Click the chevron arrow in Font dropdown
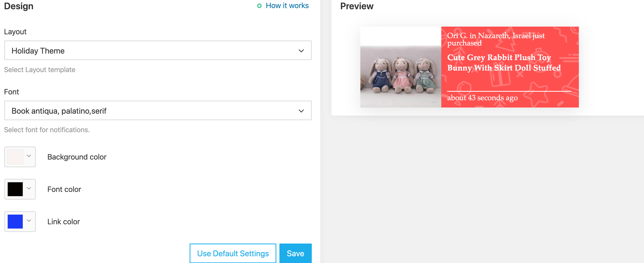The width and height of the screenshot is (644, 263). [301, 111]
